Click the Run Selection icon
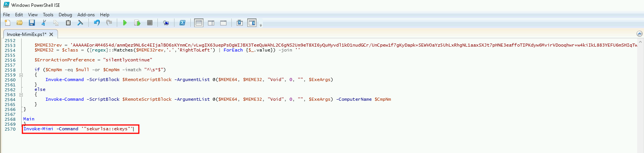This screenshot has width=644, height=153. pyautogui.click(x=137, y=23)
